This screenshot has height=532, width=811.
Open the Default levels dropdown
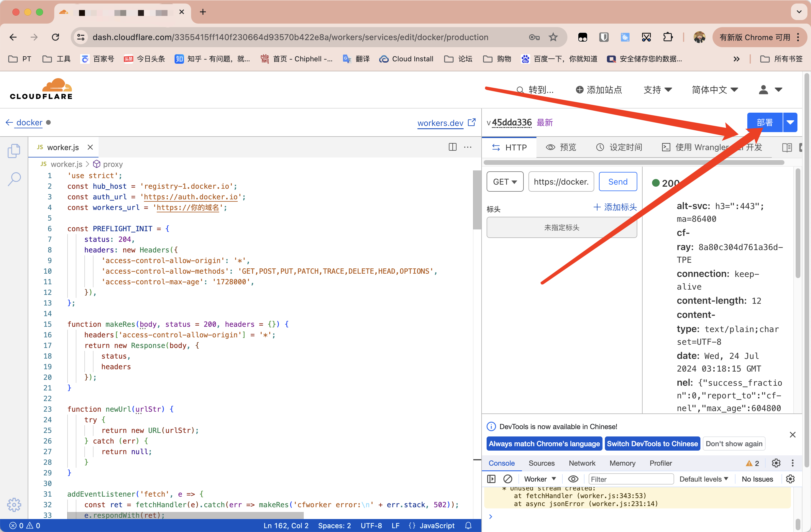click(704, 479)
